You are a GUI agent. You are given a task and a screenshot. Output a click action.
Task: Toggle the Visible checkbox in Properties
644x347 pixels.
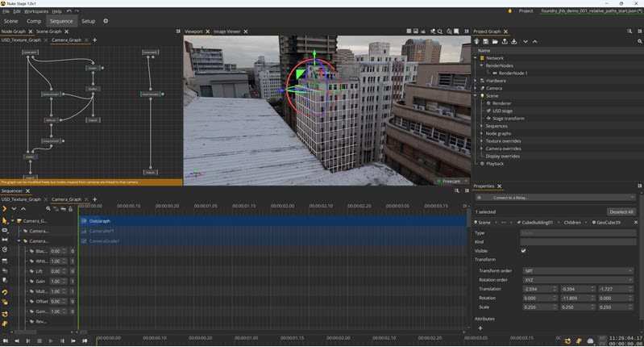pos(524,250)
